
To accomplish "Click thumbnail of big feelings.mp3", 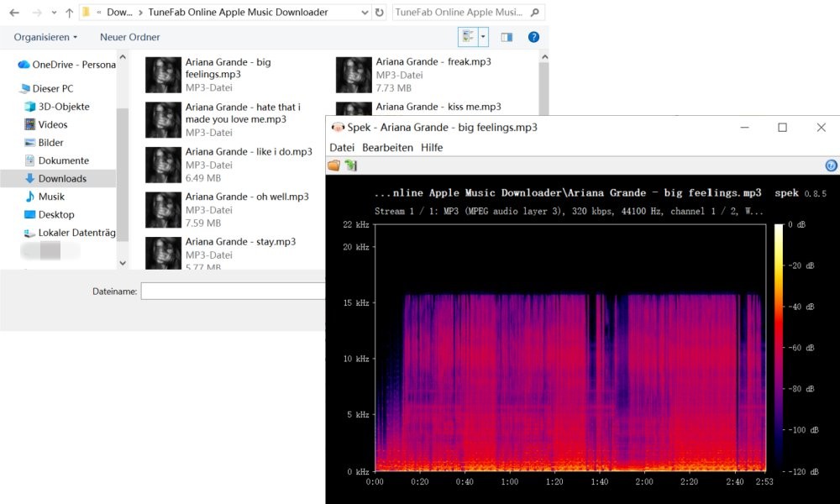I will point(164,75).
